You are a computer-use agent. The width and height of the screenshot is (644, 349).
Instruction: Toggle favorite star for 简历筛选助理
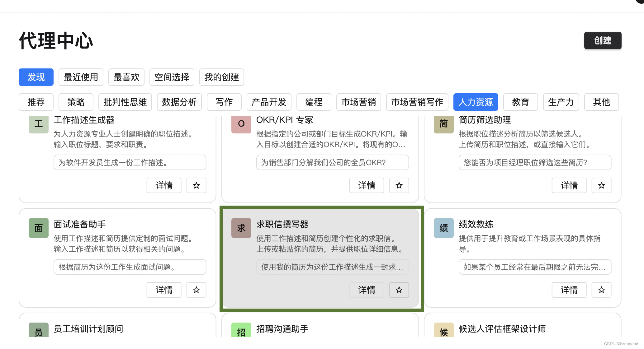pos(601,185)
